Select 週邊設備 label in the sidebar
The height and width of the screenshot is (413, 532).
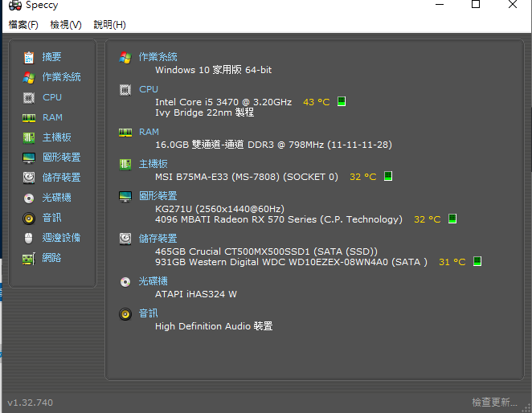[61, 238]
